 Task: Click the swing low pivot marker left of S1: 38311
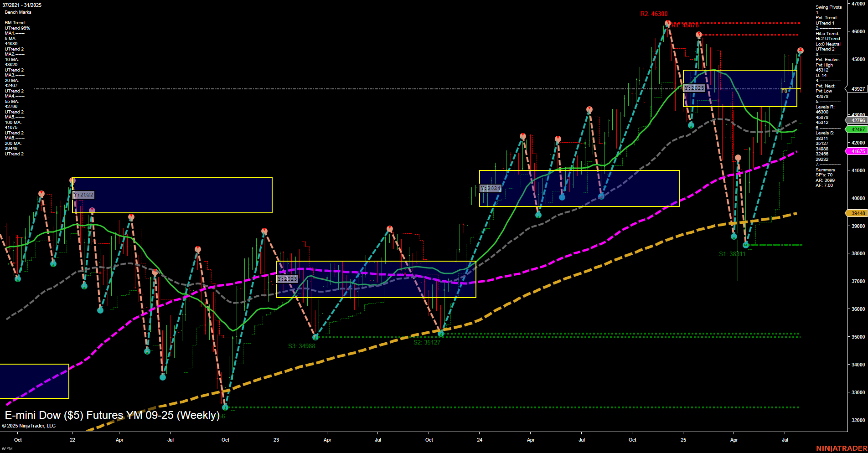(734, 237)
